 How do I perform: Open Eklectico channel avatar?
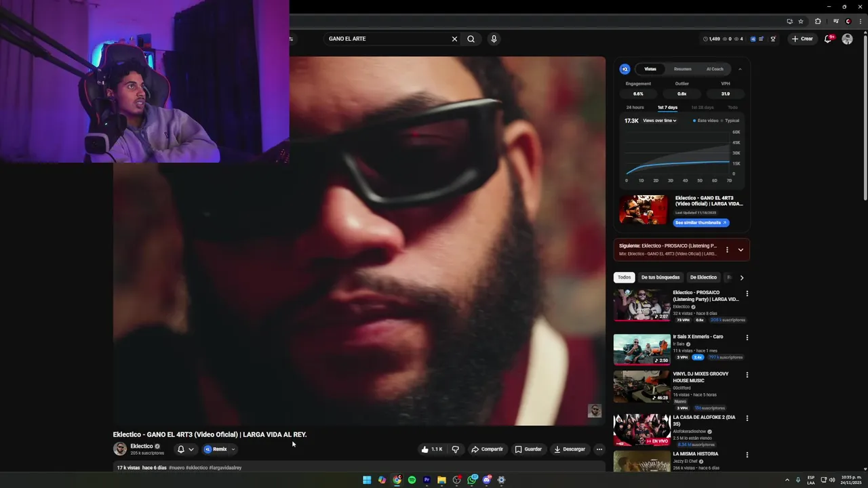click(x=120, y=449)
